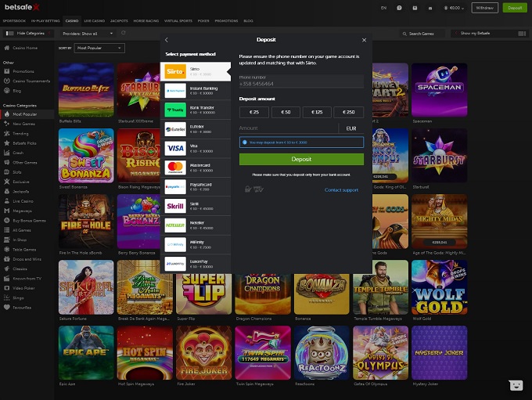Select Visa payment method icon

[x=175, y=148]
